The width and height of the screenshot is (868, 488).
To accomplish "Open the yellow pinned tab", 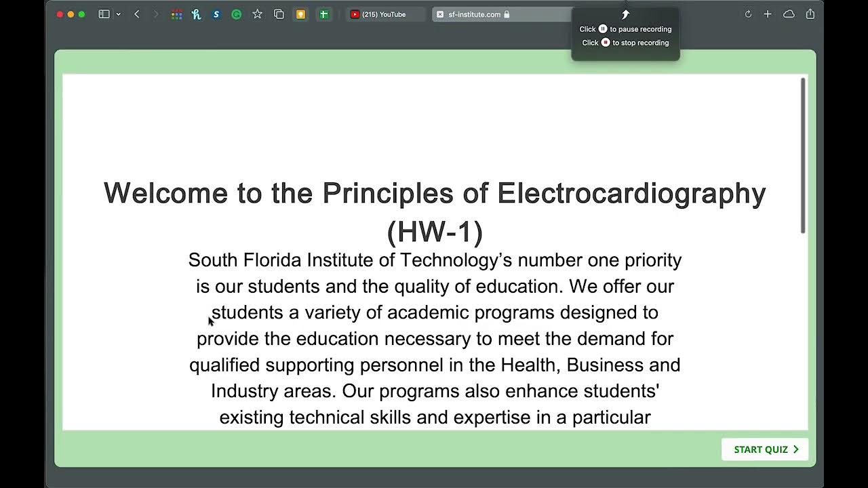I will click(300, 14).
